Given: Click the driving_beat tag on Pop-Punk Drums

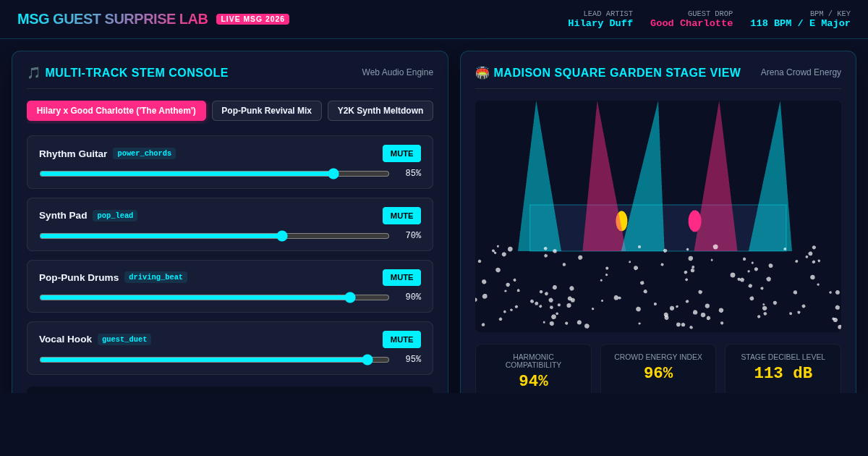Looking at the screenshot, I should click(x=156, y=277).
